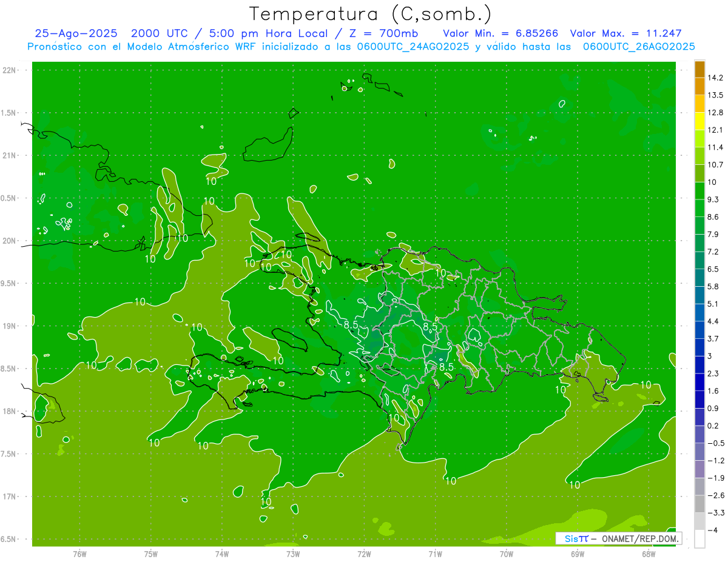Select the date text "25-Ago-2025"
The width and height of the screenshot is (728, 562).
coord(76,34)
